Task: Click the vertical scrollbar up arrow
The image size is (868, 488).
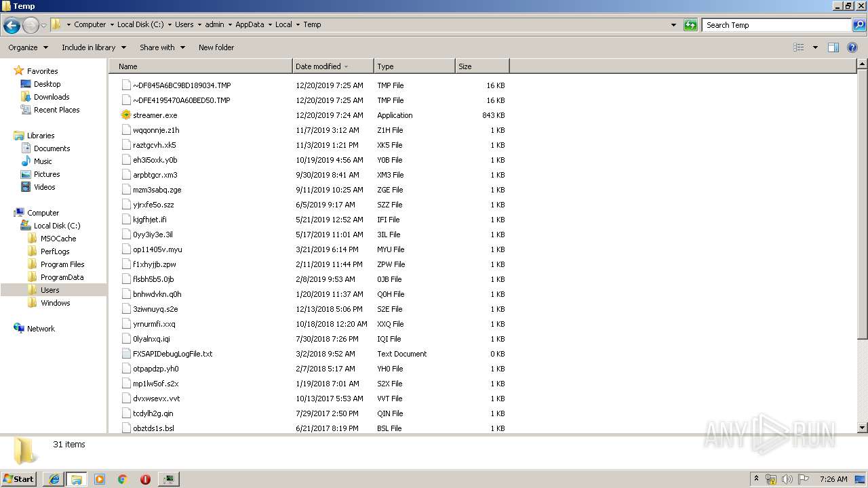Action: pyautogui.click(x=863, y=64)
